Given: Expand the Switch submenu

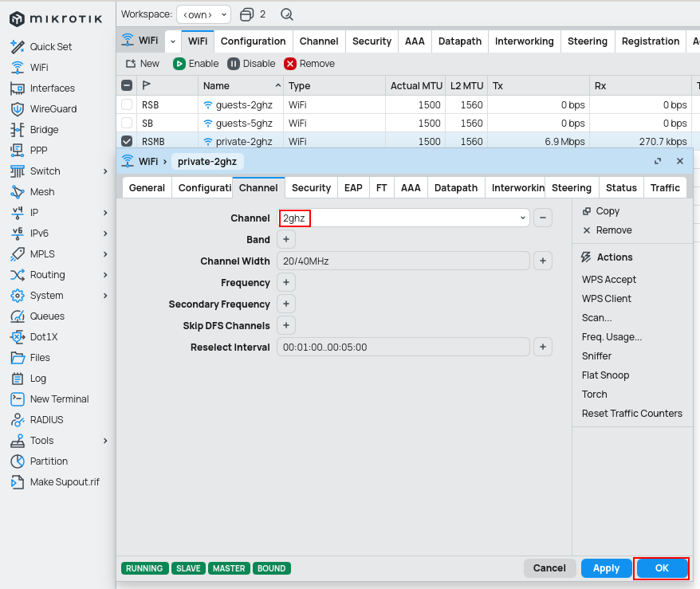Looking at the screenshot, I should click(105, 171).
